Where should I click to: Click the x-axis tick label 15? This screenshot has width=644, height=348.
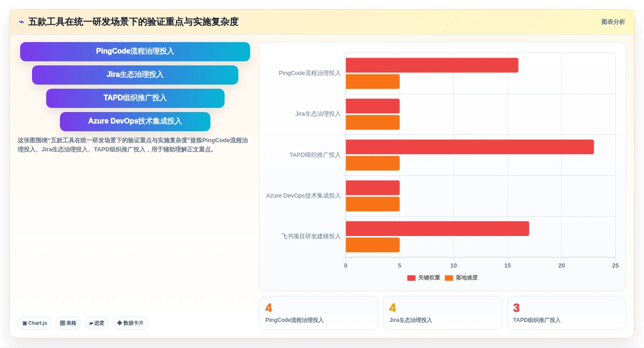click(x=508, y=266)
